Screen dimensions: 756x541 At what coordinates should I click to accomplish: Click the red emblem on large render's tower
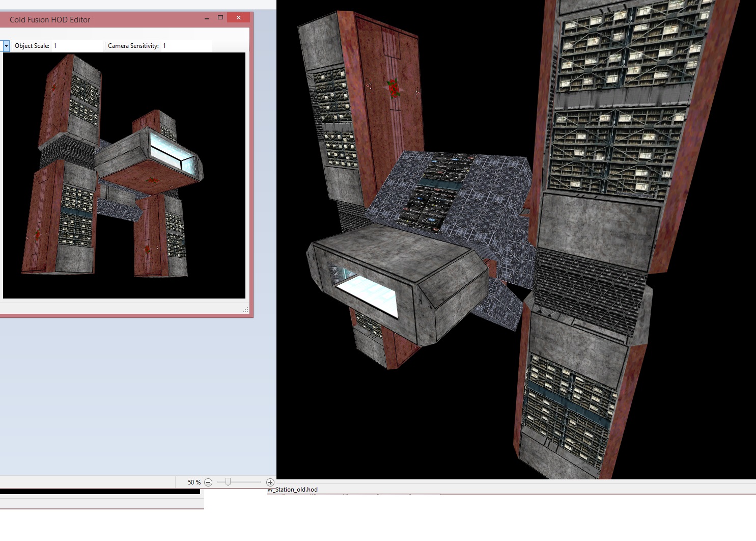pos(393,88)
